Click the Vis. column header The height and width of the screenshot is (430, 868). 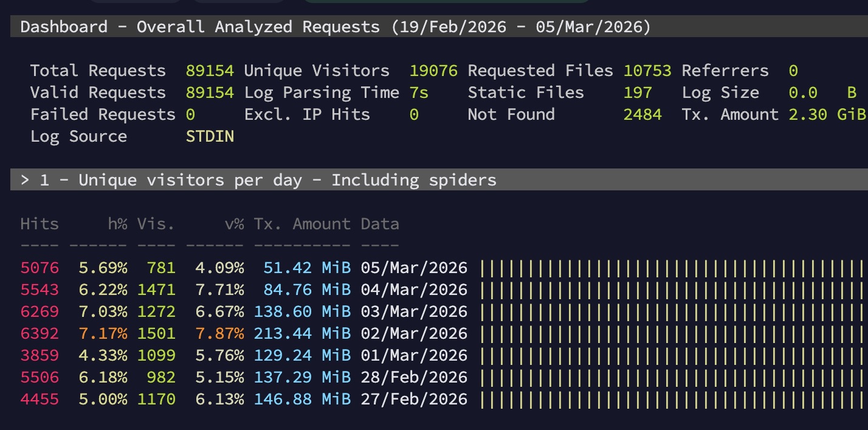pyautogui.click(x=156, y=224)
